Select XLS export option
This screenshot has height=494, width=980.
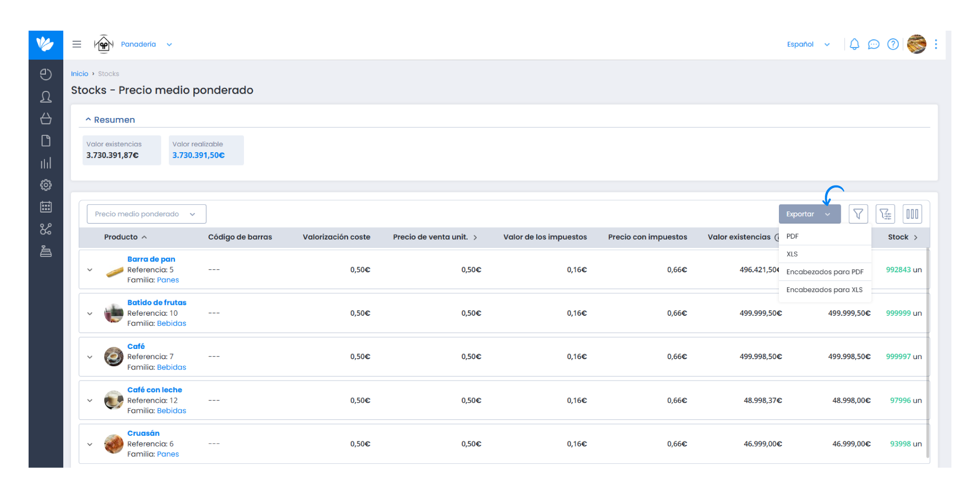pos(825,254)
